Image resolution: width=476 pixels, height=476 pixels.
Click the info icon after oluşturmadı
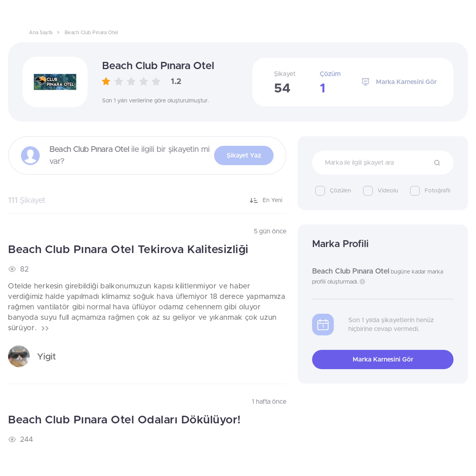[x=362, y=282]
